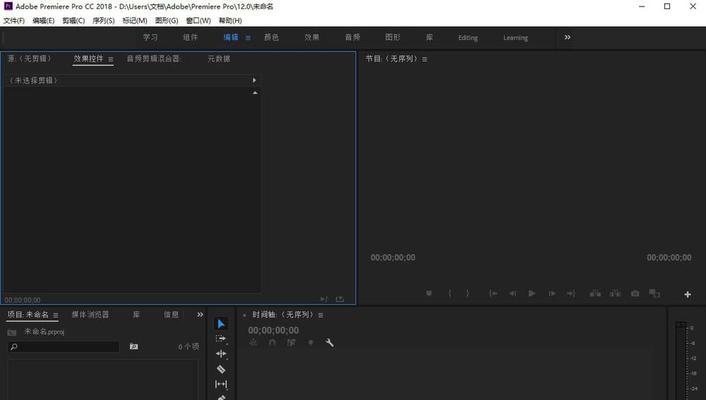Toggle insert sequences as nests button
Image resolution: width=706 pixels, height=400 pixels.
tap(253, 343)
